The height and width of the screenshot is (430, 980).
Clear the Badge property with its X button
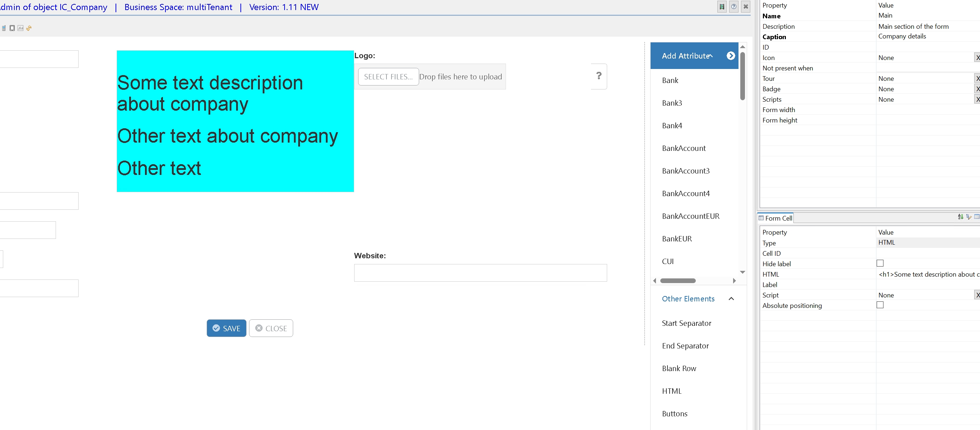pos(977,89)
